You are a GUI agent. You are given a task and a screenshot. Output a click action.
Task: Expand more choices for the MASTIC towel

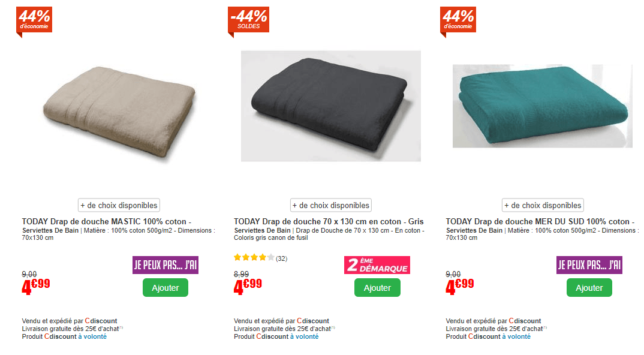tap(119, 205)
